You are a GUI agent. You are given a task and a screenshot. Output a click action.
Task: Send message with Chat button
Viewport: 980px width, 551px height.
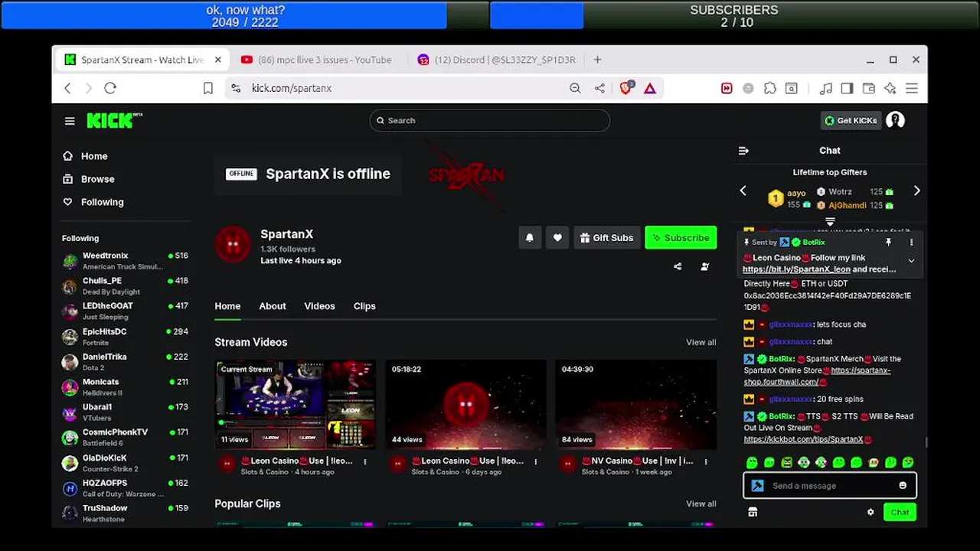pyautogui.click(x=900, y=512)
